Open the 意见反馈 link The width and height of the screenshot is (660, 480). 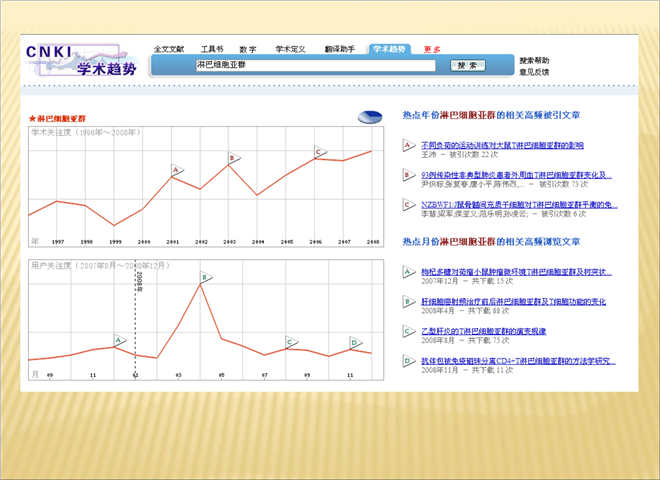point(534,72)
